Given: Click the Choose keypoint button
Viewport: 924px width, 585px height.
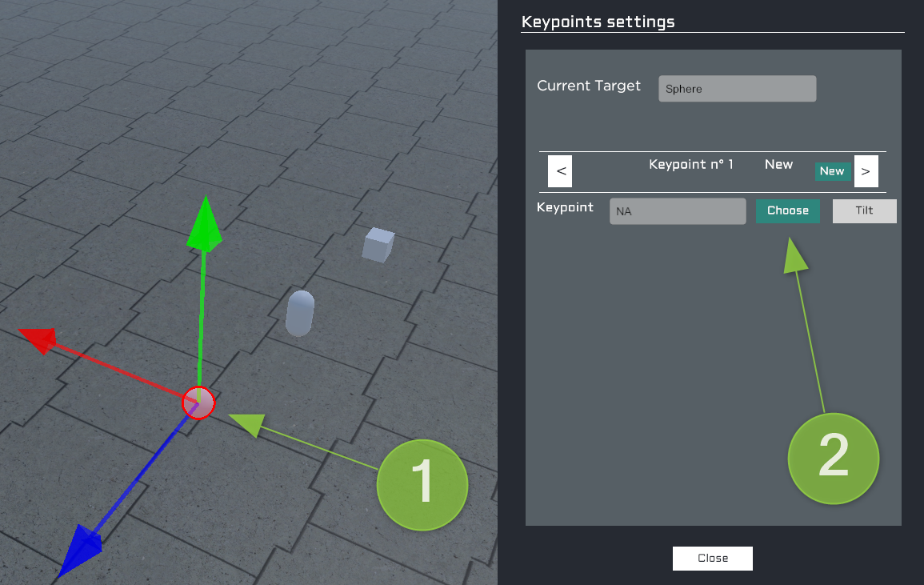Looking at the screenshot, I should click(x=788, y=210).
